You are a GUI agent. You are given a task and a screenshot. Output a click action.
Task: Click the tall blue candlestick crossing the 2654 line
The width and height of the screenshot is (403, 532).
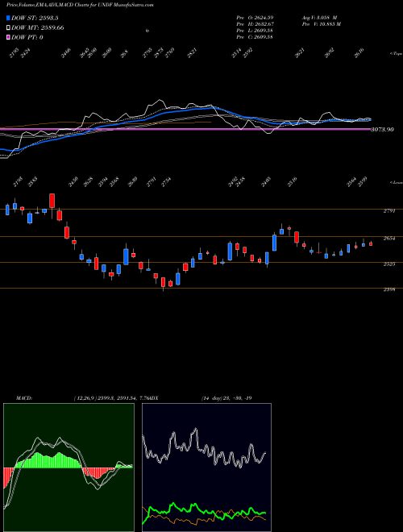274,243
